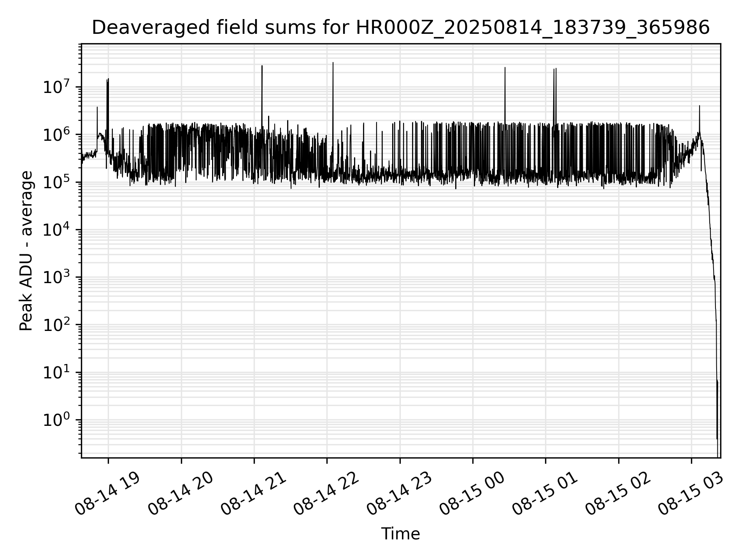Image resolution: width=747 pixels, height=560 pixels.
Task: Click the x tick label '08-15 02'
Action: tap(618, 494)
